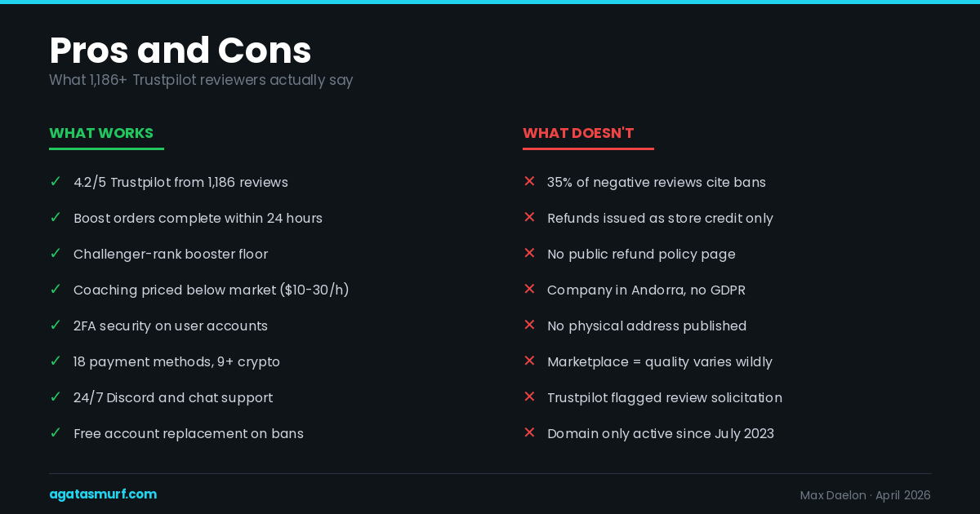Viewport: 980px width, 514px height.
Task: Open the agatasmurf.com link
Action: (x=103, y=494)
